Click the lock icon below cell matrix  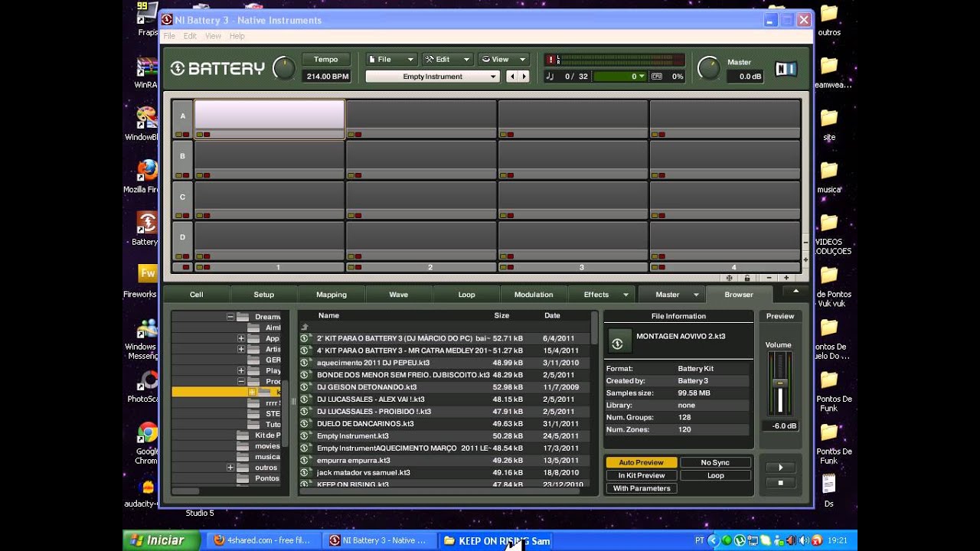click(747, 278)
